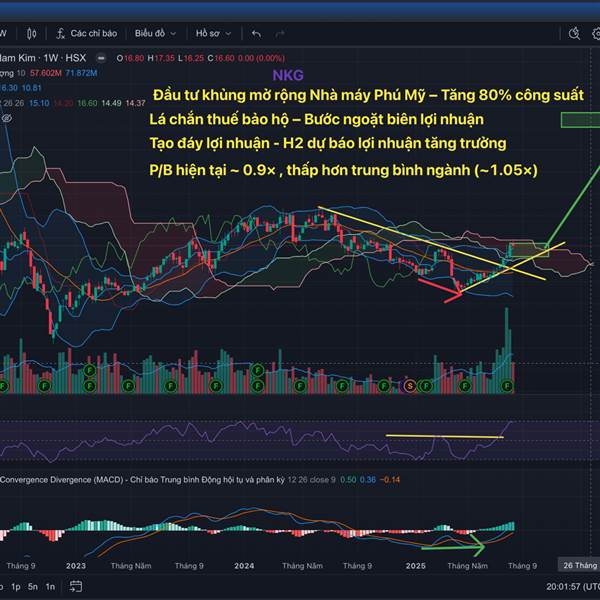Change the W interval in top toolbar
600x600 pixels.
tap(3, 34)
